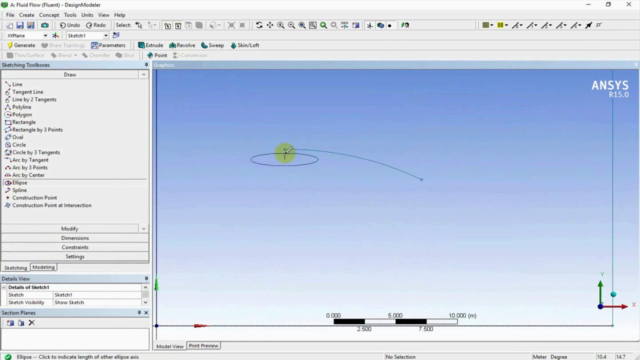Viewport: 640px width, 360px height.
Task: Expand the Modify toolbox section
Action: 70,229
